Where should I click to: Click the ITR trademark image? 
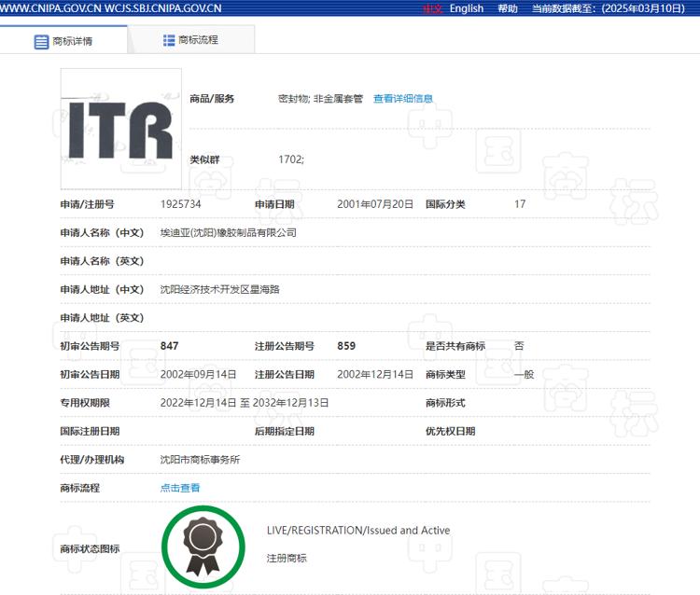point(121,129)
